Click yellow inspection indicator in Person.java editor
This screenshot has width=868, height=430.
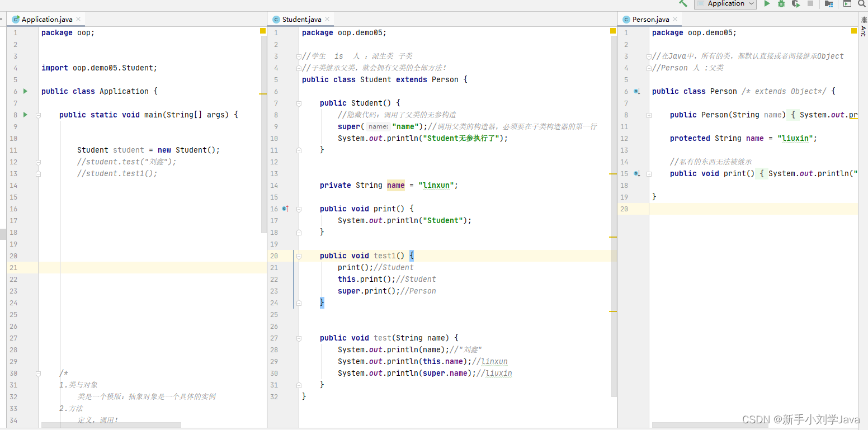pyautogui.click(x=854, y=31)
